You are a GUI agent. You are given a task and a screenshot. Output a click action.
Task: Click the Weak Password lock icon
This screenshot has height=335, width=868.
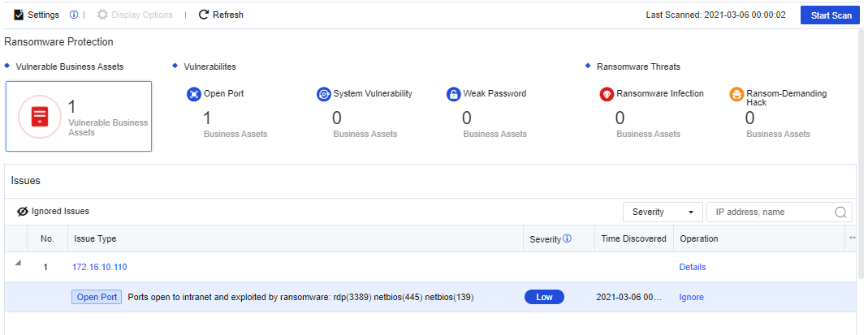454,94
